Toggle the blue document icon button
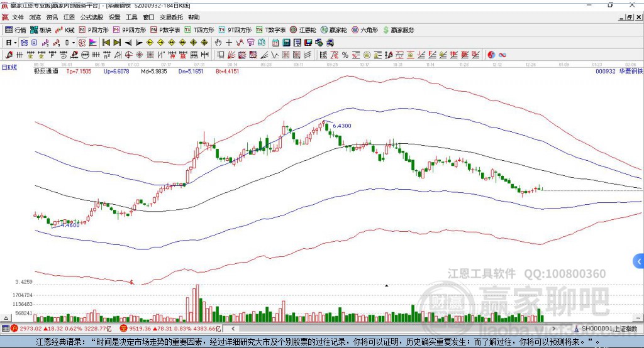 point(34,42)
